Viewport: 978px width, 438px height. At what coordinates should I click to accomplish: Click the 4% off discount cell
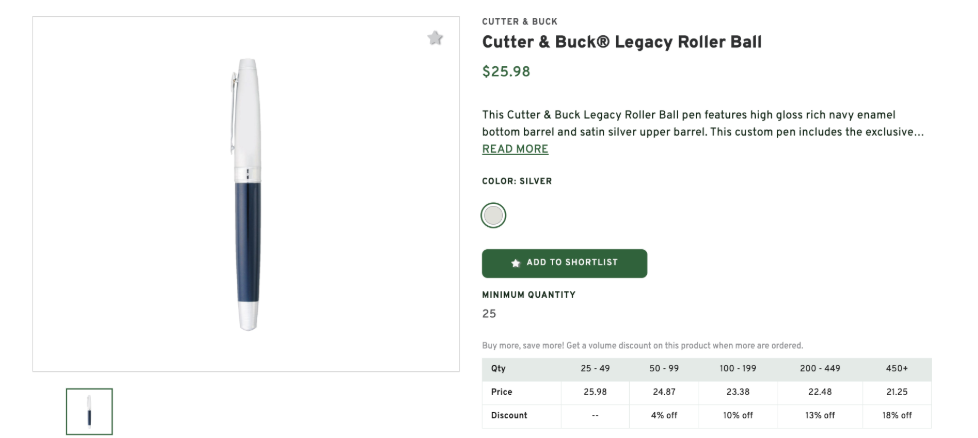click(664, 415)
